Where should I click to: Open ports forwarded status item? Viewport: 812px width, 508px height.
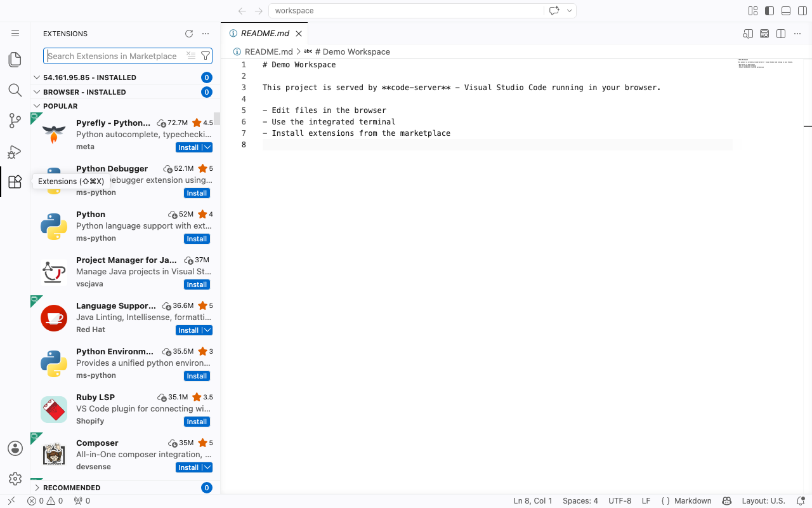point(82,501)
